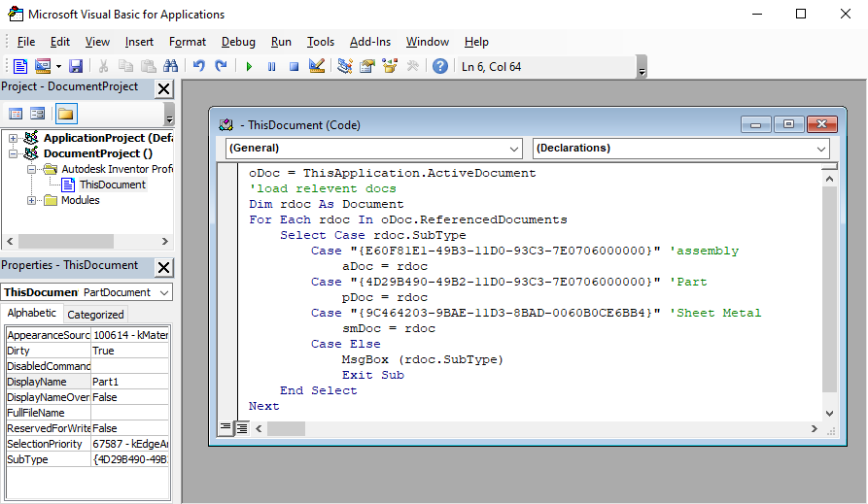Open the Debug menu

(238, 42)
